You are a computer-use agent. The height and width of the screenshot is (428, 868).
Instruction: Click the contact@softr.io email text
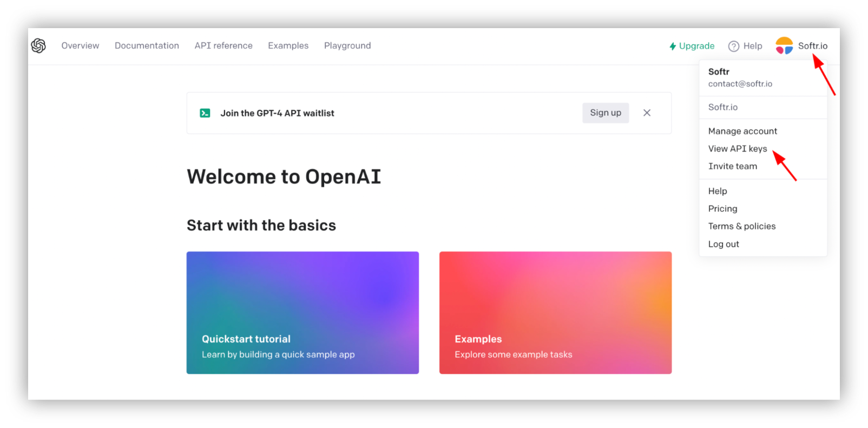click(740, 84)
